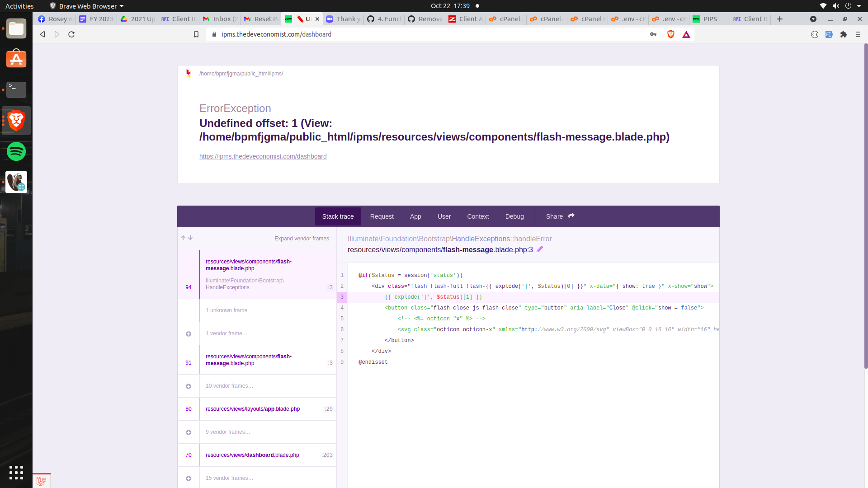Select frame 80 app.blade.php

pos(257,409)
